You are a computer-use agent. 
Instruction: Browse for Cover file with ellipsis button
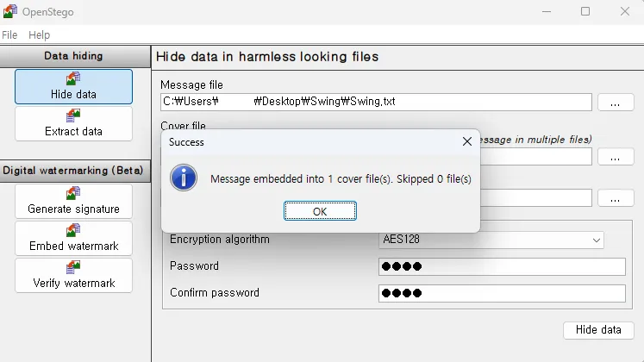[x=616, y=157]
